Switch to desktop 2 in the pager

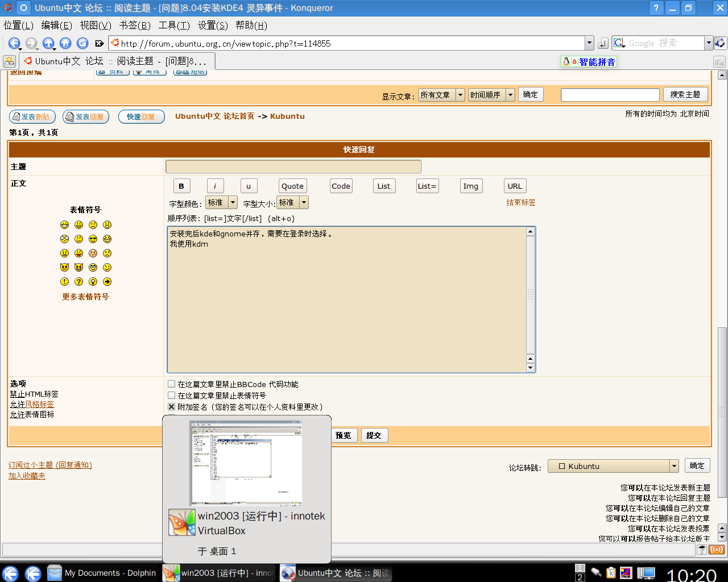tap(580, 577)
